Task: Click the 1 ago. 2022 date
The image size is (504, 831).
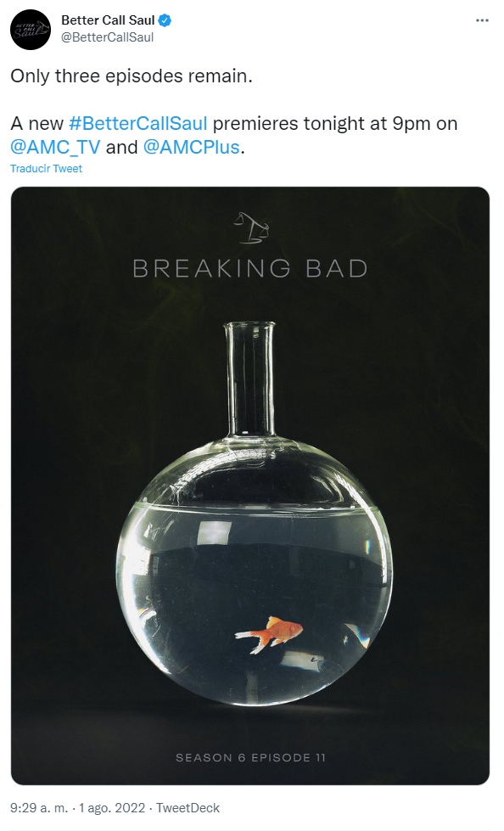Action: (x=112, y=808)
